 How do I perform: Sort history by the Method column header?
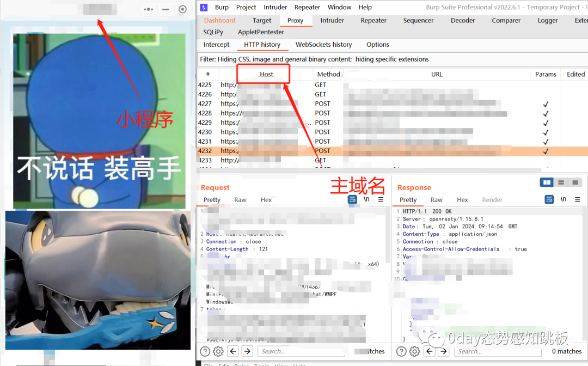(328, 74)
